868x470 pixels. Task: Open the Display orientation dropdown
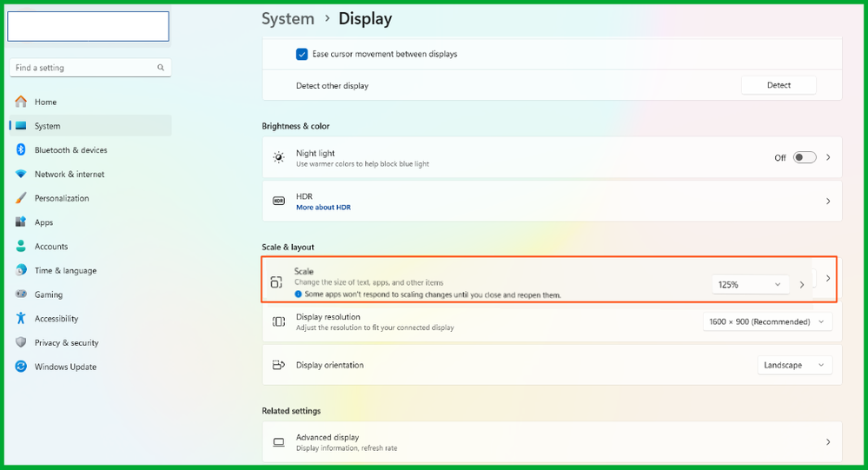(x=794, y=366)
